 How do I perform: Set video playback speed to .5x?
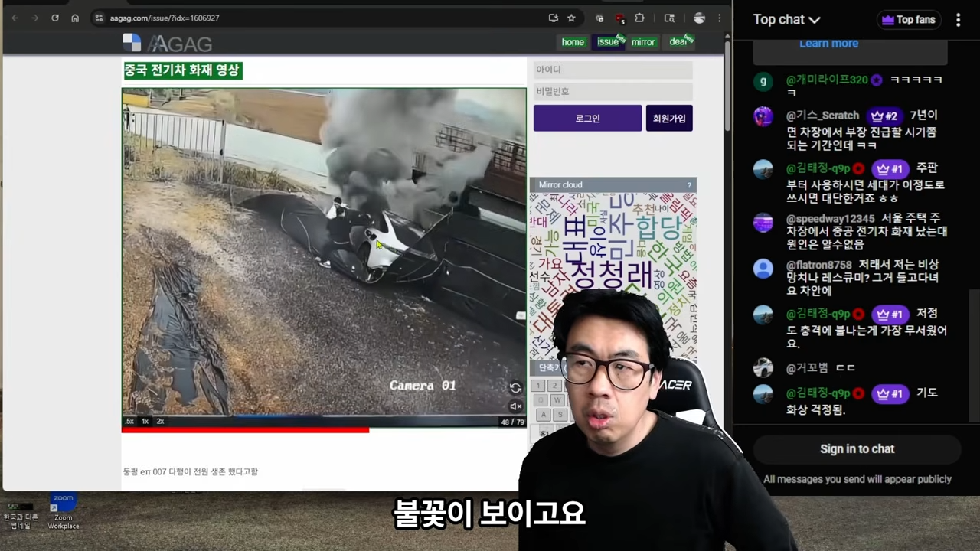[x=129, y=421]
